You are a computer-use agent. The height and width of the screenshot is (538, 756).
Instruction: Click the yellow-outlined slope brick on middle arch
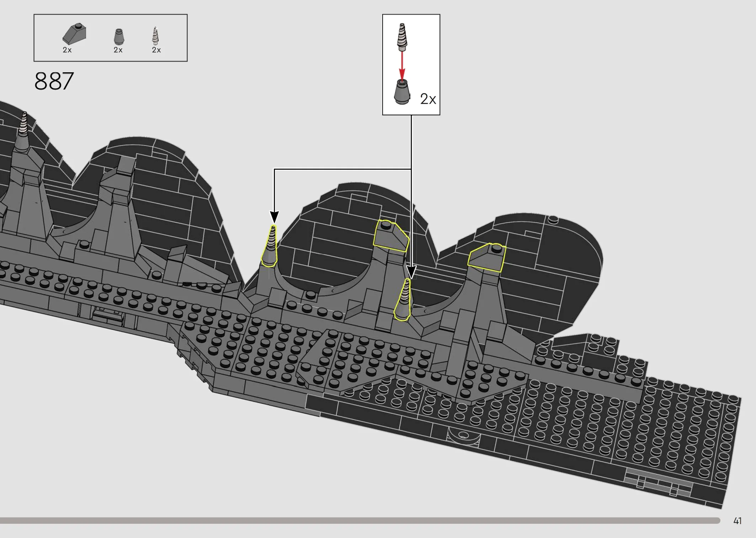391,236
